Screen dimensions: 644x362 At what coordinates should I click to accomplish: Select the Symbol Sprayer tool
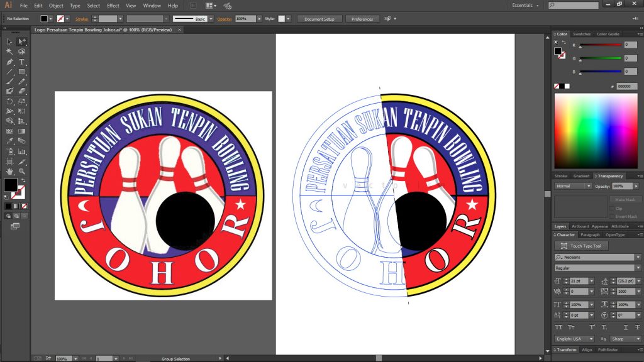click(x=9, y=151)
